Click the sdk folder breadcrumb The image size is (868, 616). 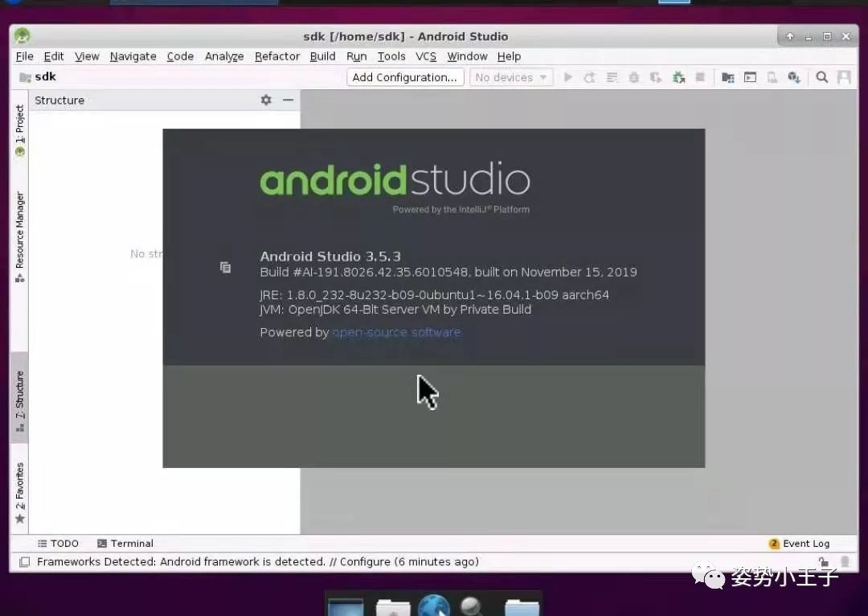38,77
